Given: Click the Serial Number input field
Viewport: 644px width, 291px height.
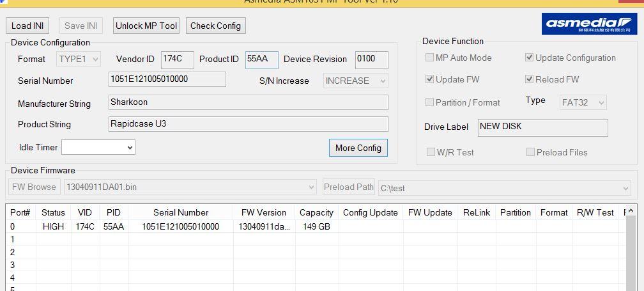Looking at the screenshot, I should (167, 79).
